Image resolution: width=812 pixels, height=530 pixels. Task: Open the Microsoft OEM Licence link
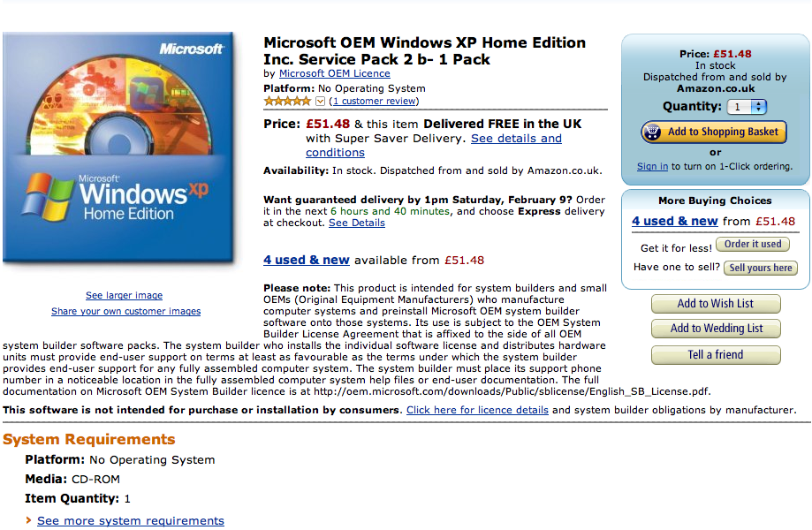[x=335, y=73]
